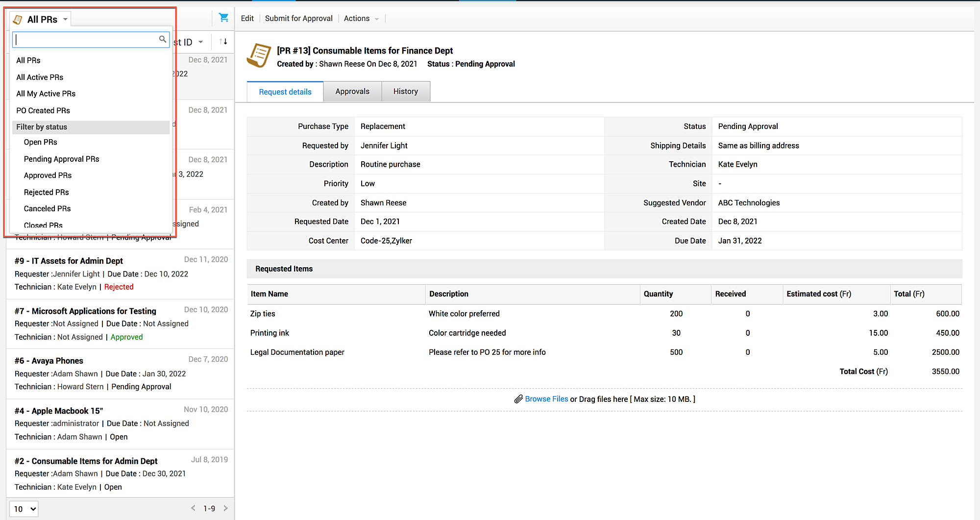Click the sort order arrows icon
Viewport: 980px width, 520px height.
(x=223, y=42)
